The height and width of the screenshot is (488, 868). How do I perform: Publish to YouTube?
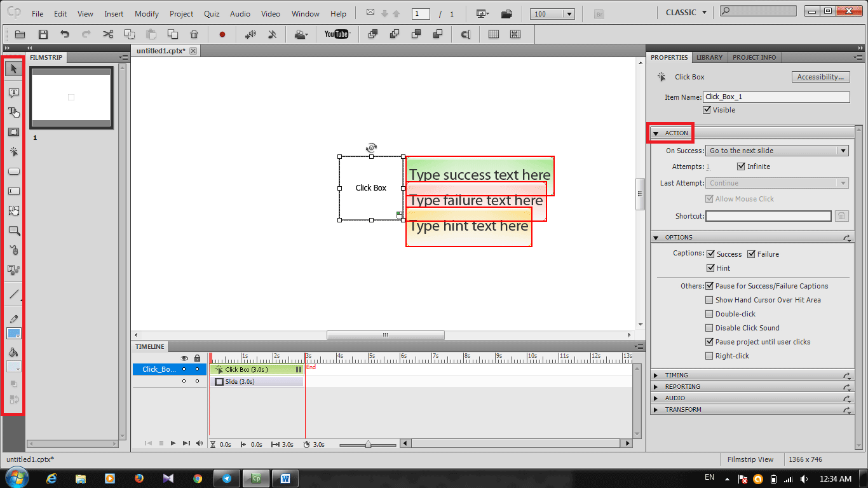click(337, 34)
